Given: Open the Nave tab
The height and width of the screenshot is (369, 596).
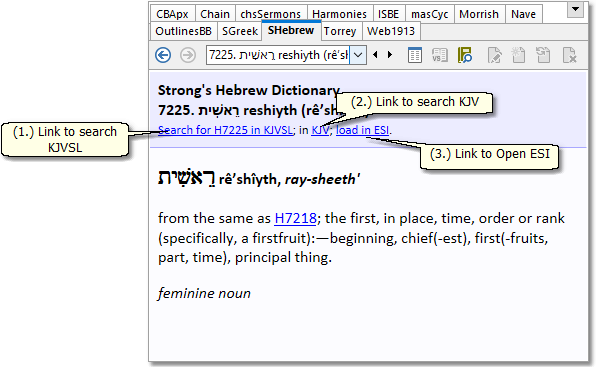Looking at the screenshot, I should (x=523, y=14).
